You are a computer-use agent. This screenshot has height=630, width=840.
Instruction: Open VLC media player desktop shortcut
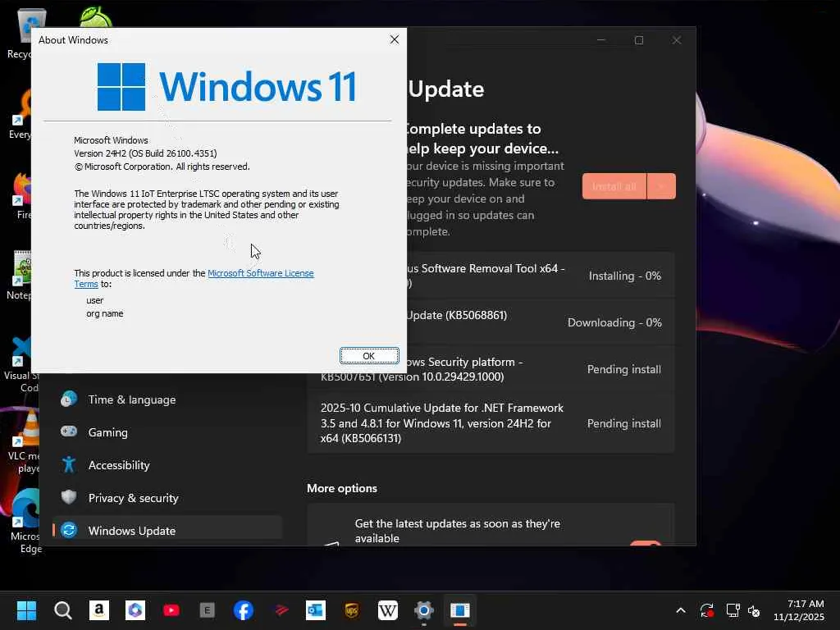[x=22, y=442]
